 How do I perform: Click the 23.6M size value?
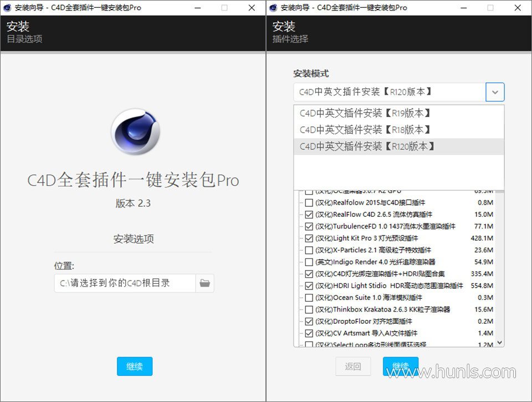[x=483, y=250]
